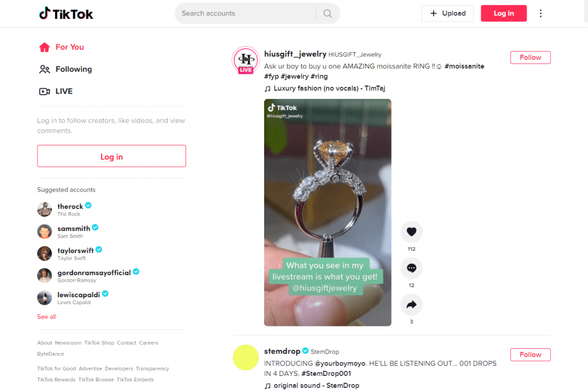
Task: Follow StemDrop
Action: tap(529, 355)
